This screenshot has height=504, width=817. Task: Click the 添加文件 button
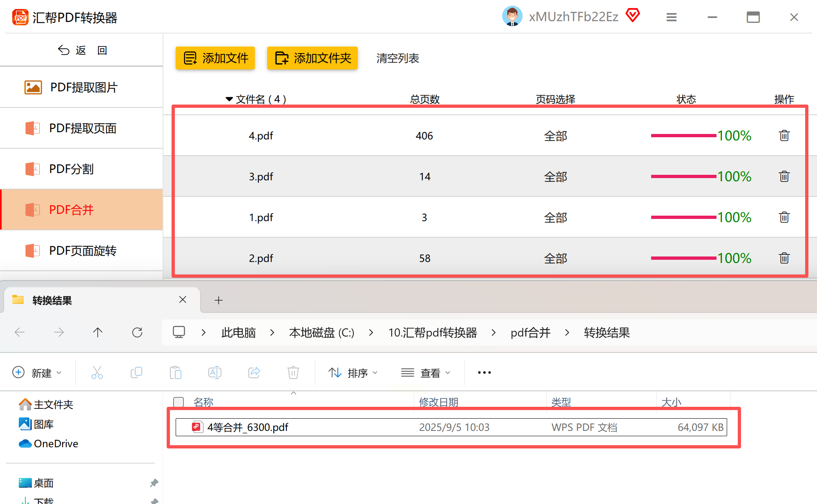pyautogui.click(x=215, y=58)
